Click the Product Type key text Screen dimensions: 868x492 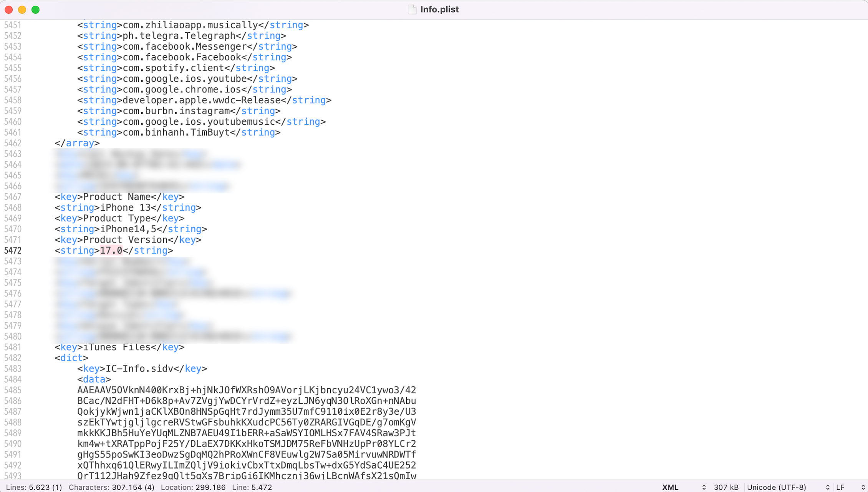pyautogui.click(x=117, y=218)
